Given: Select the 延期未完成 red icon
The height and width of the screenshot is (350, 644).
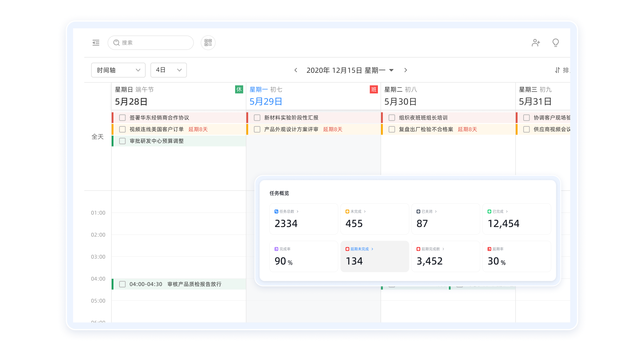Looking at the screenshot, I should [x=347, y=249].
